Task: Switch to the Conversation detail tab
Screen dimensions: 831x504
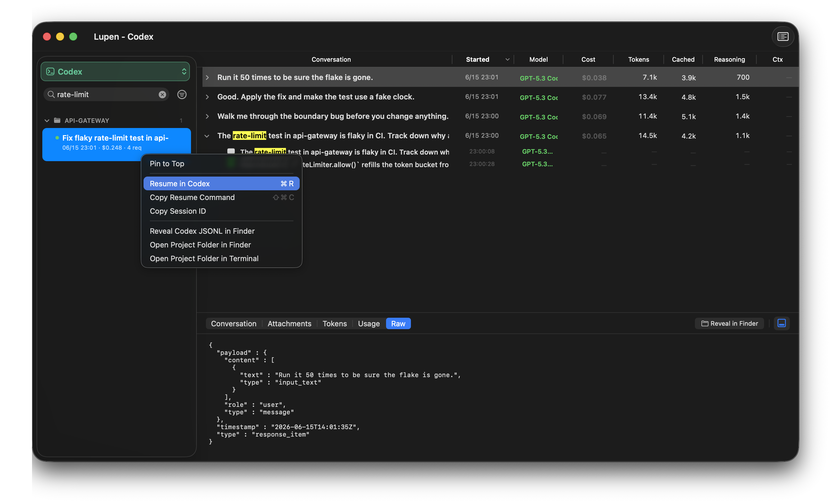Action: 233,323
